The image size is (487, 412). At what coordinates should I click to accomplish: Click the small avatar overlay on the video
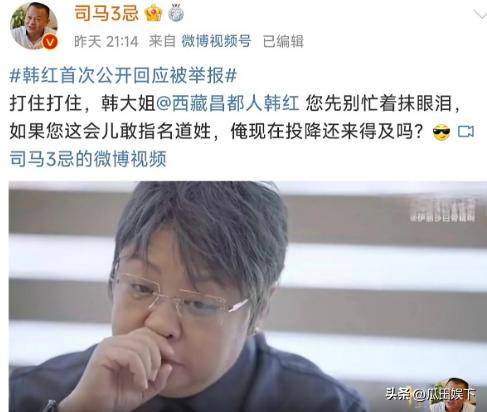coord(456,395)
